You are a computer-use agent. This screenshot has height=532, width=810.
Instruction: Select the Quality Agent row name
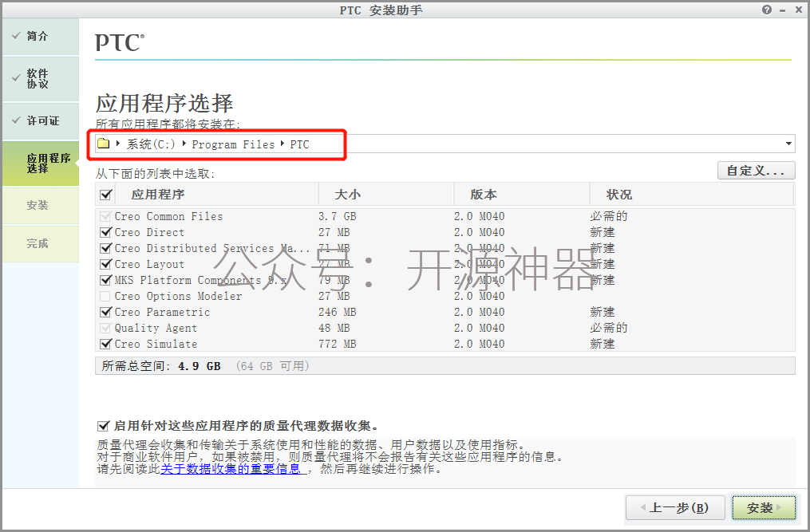click(156, 329)
